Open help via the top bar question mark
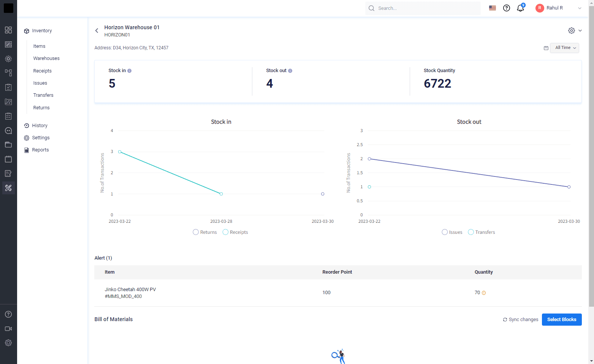Viewport: 594px width, 364px height. [507, 8]
